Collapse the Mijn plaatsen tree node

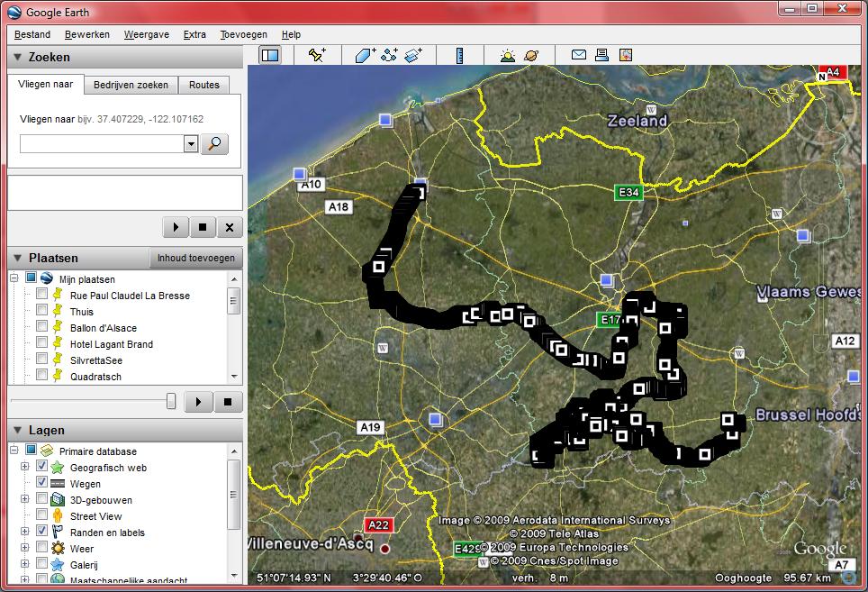click(14, 278)
